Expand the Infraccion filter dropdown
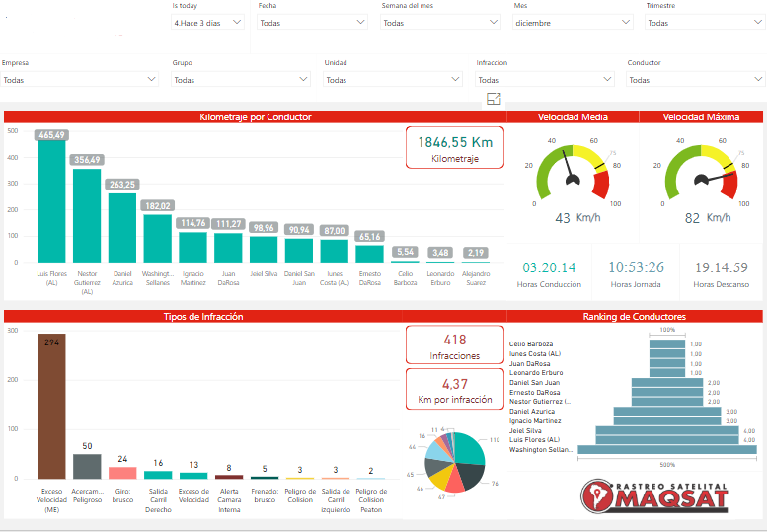Viewport: 767px width, 532px height. tap(544, 80)
